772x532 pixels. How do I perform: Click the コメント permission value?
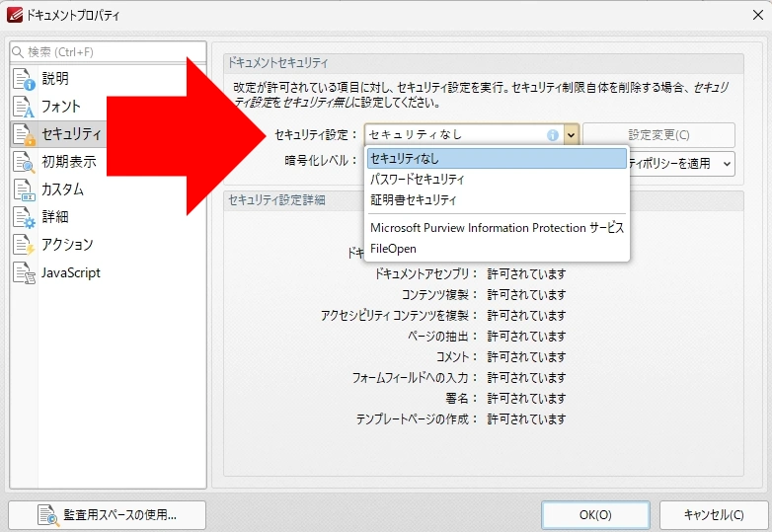(526, 356)
